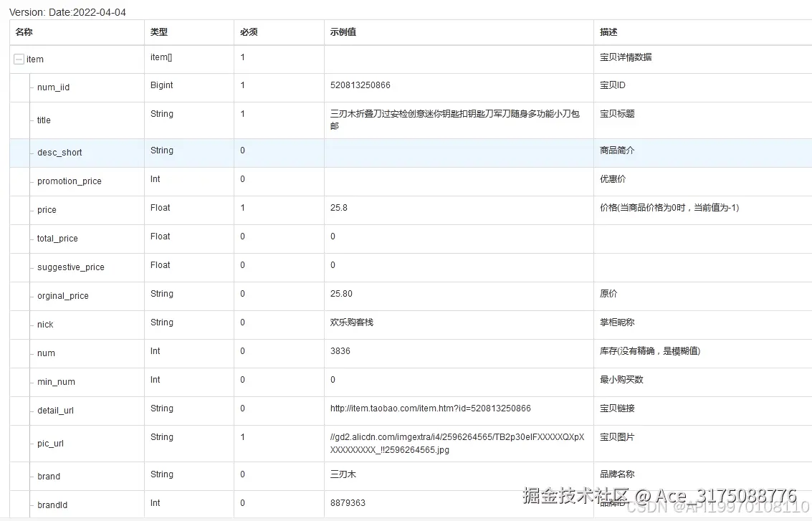The height and width of the screenshot is (521, 812).
Task: Select the total_price field name
Action: coord(57,238)
